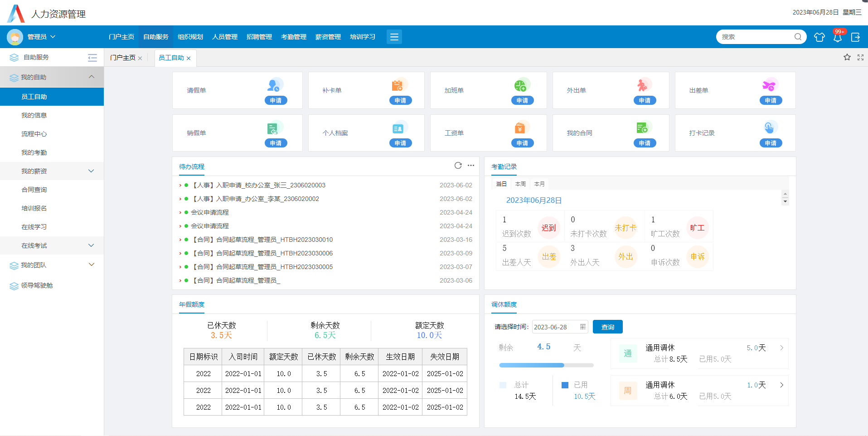Switch to the 本周 attendance tab
The image size is (868, 436).
[520, 184]
